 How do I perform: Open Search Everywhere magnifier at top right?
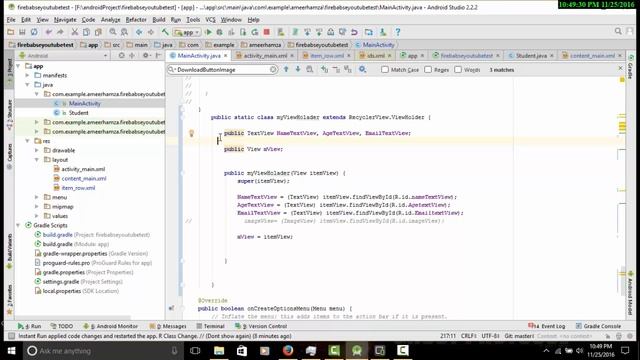618,31
